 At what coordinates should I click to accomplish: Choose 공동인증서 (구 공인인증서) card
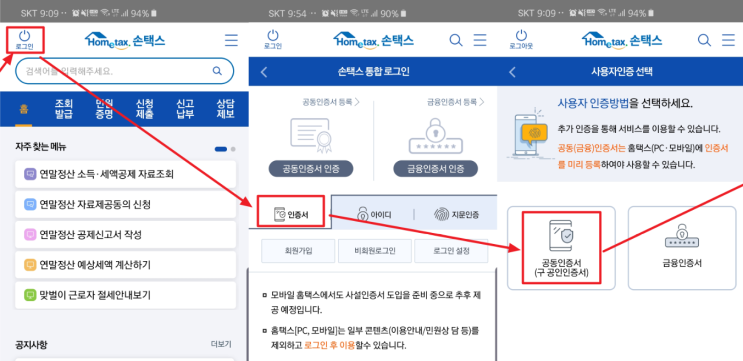pyautogui.click(x=562, y=248)
